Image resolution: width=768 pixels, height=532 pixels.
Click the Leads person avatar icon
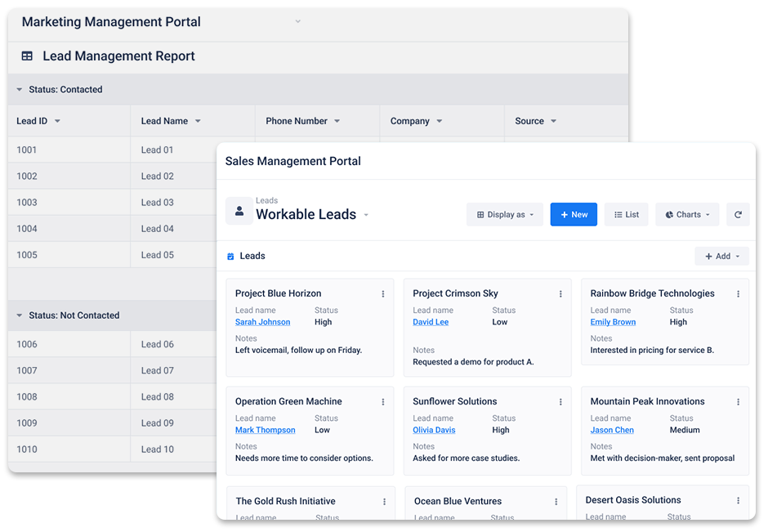point(239,211)
